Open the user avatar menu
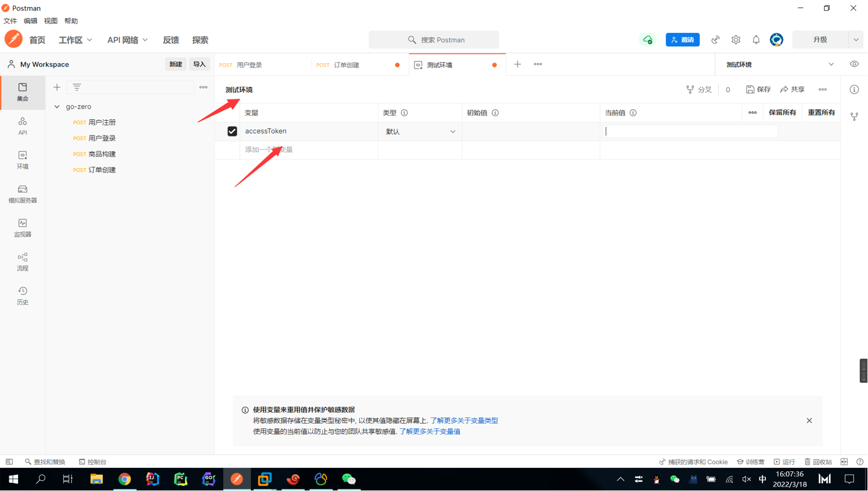The width and height of the screenshot is (868, 491). tap(776, 40)
